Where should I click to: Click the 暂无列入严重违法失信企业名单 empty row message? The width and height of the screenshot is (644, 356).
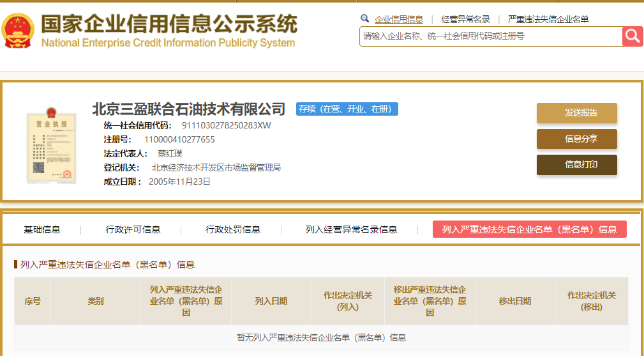click(322, 338)
